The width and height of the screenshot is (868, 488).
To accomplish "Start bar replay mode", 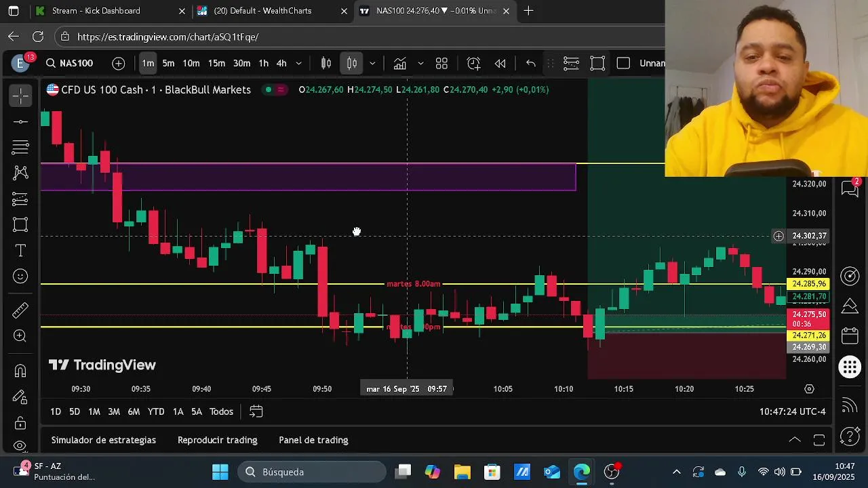I will click(500, 63).
